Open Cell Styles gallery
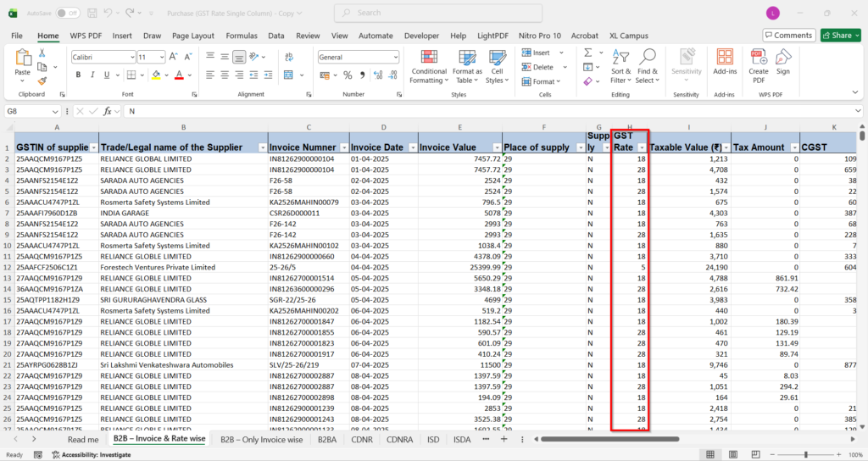This screenshot has width=868, height=461. pos(497,67)
